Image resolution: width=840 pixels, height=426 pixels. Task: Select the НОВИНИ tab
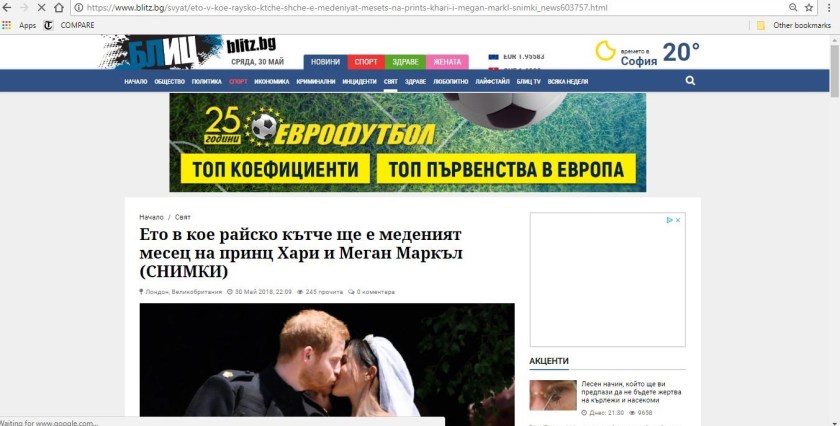325,62
